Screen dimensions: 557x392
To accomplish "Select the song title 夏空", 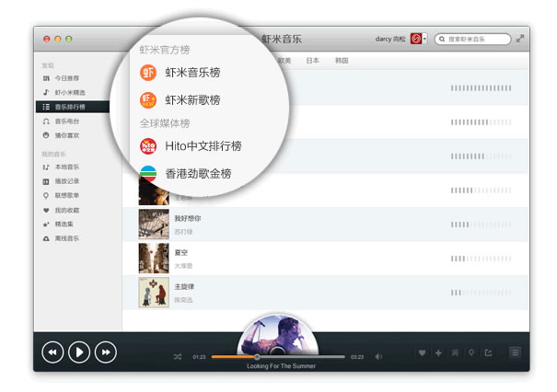I will tap(181, 252).
